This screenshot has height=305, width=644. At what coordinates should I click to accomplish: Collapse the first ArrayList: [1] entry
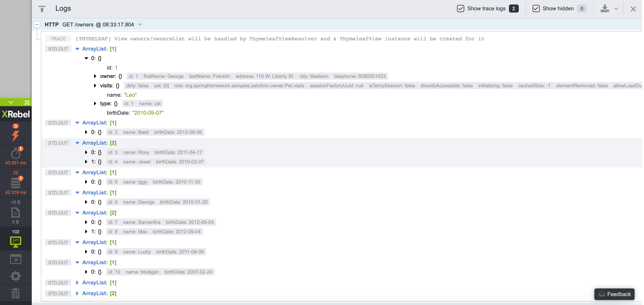click(x=77, y=49)
